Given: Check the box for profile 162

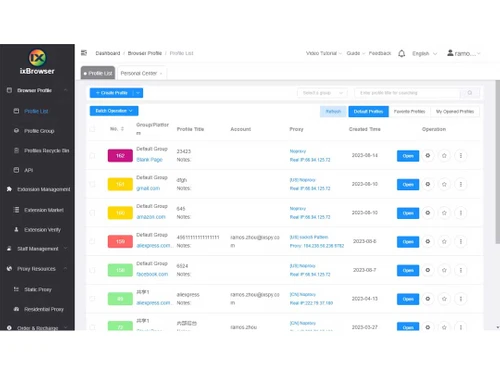Looking at the screenshot, I should pos(92,156).
